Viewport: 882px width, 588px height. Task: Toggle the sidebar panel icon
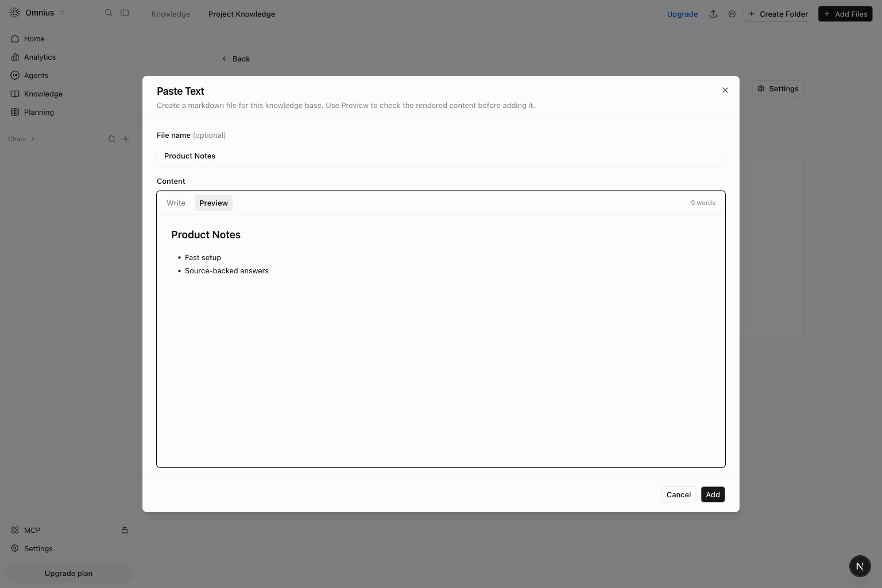125,13
